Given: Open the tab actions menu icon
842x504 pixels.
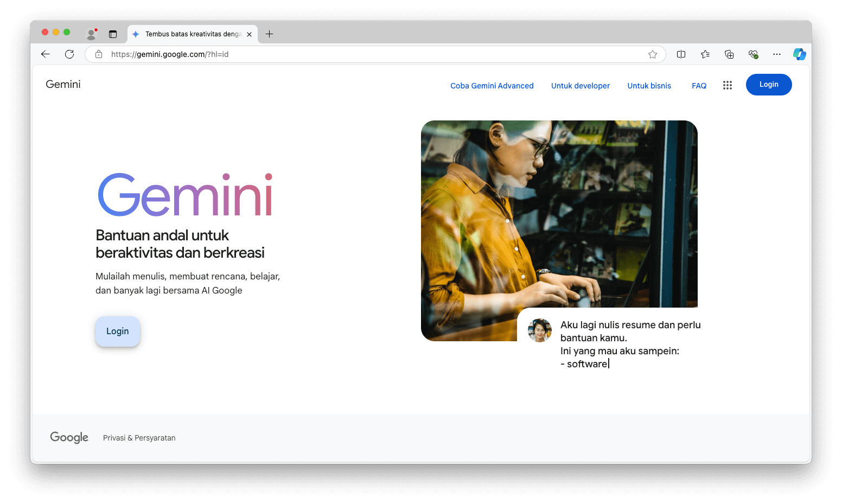Looking at the screenshot, I should click(x=113, y=34).
